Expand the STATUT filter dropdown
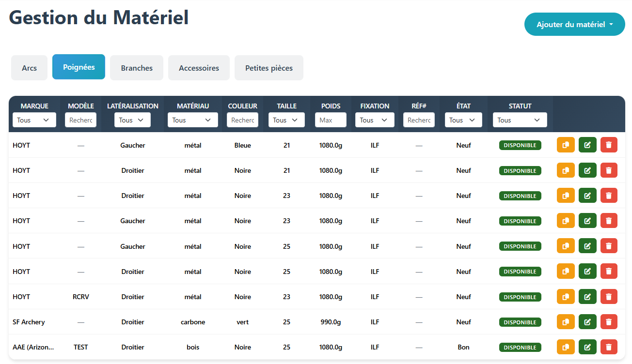The image size is (632, 364). click(520, 120)
